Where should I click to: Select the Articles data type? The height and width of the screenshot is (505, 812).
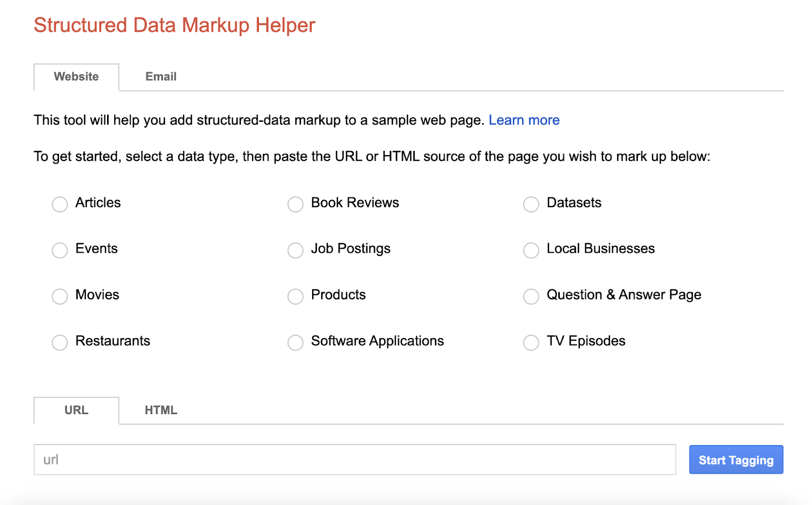click(x=59, y=204)
